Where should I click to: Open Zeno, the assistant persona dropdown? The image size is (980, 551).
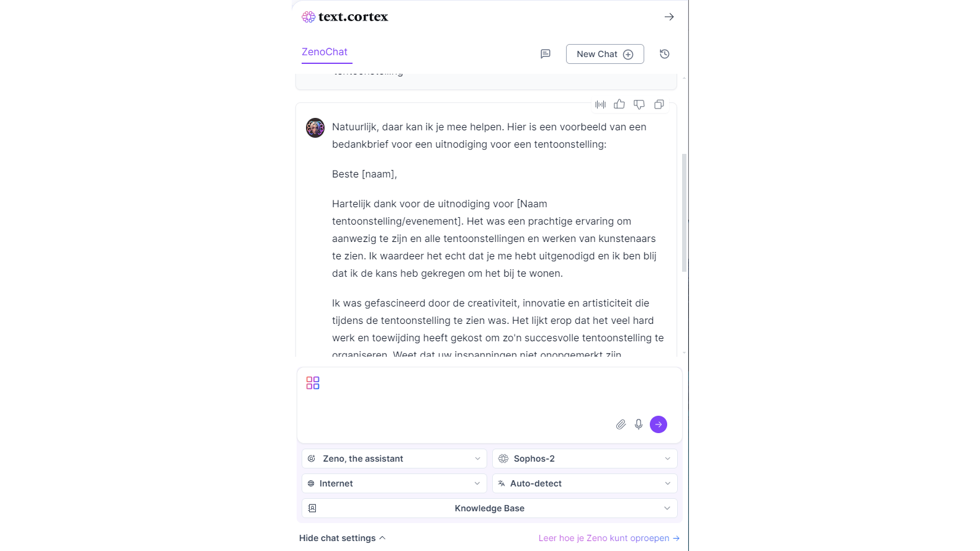coord(395,459)
